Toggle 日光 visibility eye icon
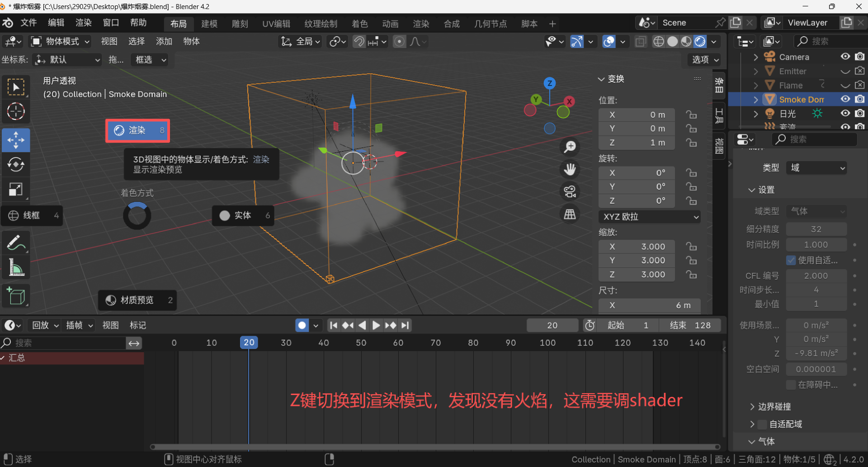The height and width of the screenshot is (467, 868). pos(845,113)
